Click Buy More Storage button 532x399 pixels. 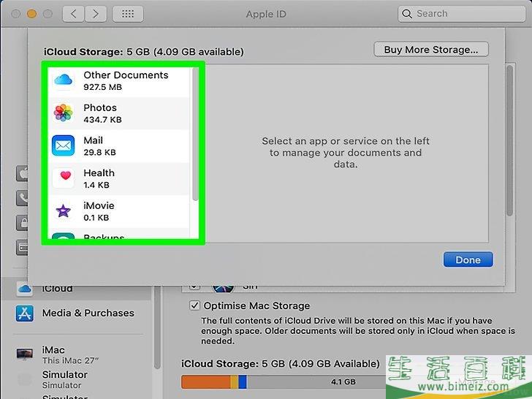pos(431,50)
